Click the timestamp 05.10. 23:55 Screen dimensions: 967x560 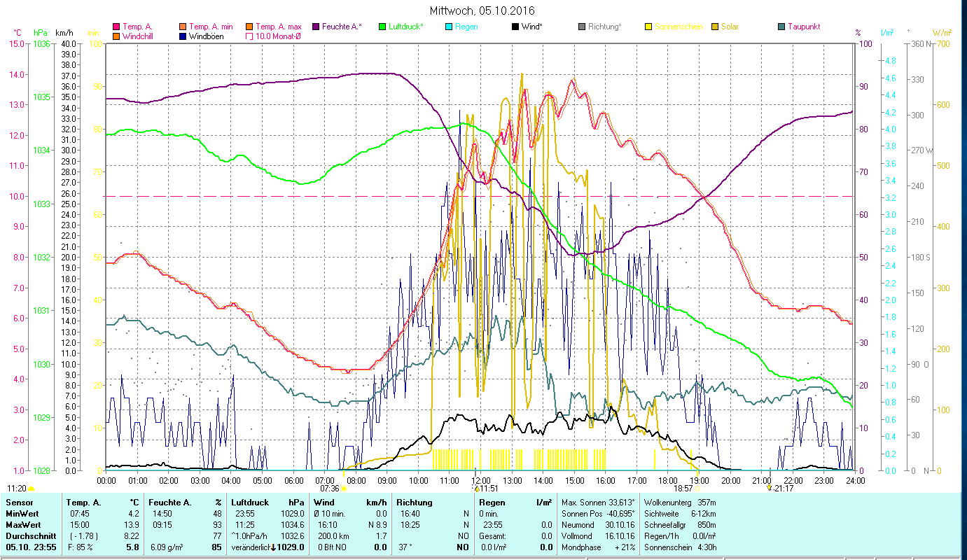click(x=31, y=547)
